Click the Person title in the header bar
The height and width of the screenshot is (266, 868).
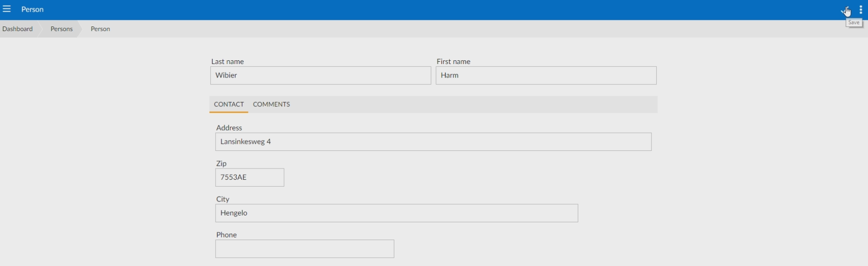(x=32, y=9)
